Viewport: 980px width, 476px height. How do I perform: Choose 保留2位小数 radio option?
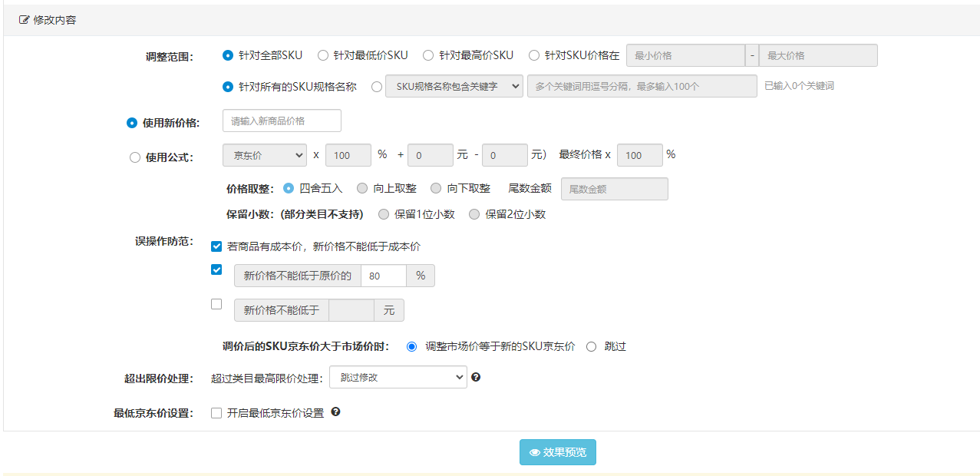(x=474, y=214)
